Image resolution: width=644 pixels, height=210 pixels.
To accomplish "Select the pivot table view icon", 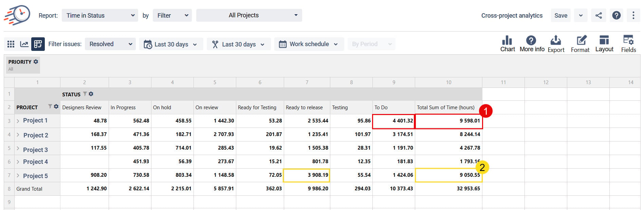I will click(x=38, y=44).
